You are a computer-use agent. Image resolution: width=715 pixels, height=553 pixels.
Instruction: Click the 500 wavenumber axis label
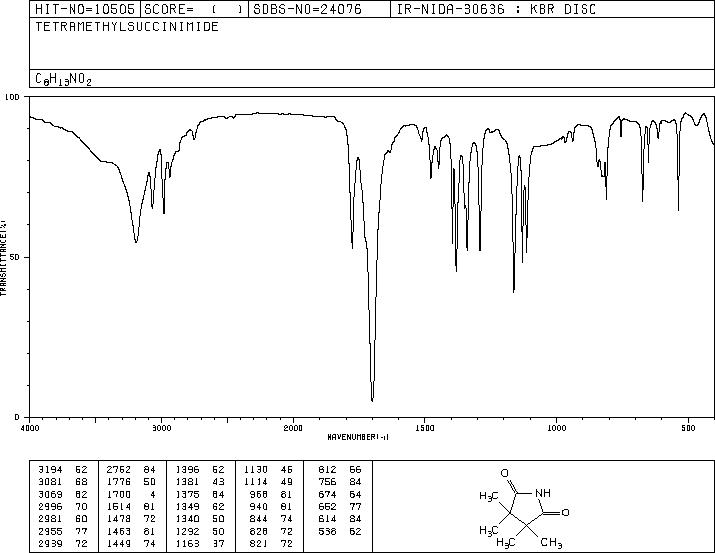[x=688, y=428]
